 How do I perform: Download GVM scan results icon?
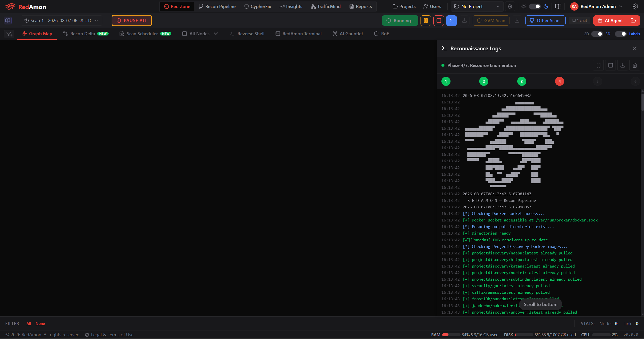coord(517,21)
